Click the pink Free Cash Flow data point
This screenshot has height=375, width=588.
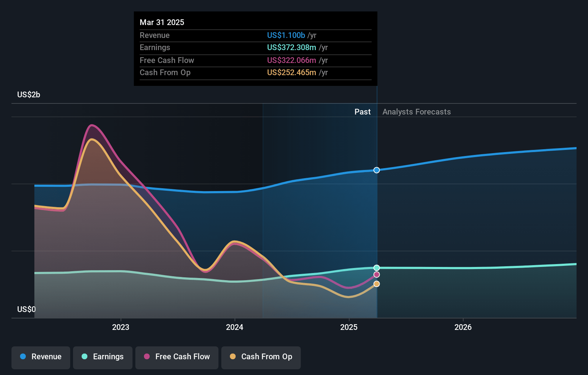(377, 274)
